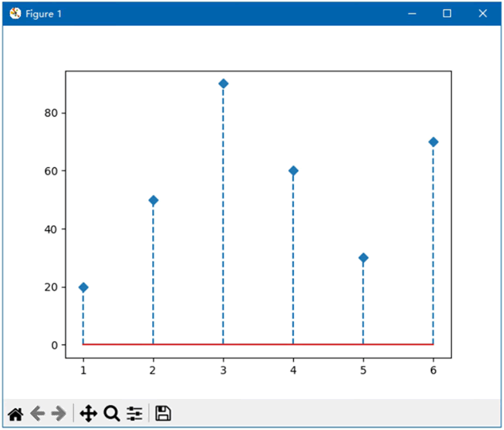Click the diamond marker at x=5
Screen dimensions: 504x430
363,258
